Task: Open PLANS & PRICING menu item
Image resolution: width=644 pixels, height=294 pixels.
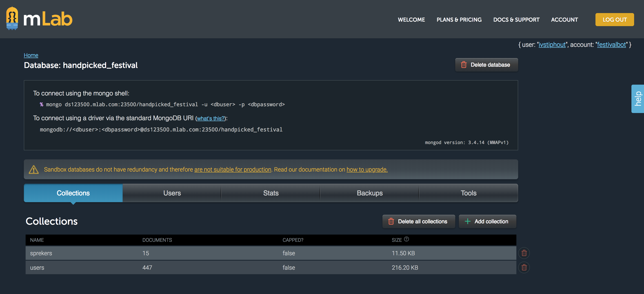Action: (x=459, y=20)
